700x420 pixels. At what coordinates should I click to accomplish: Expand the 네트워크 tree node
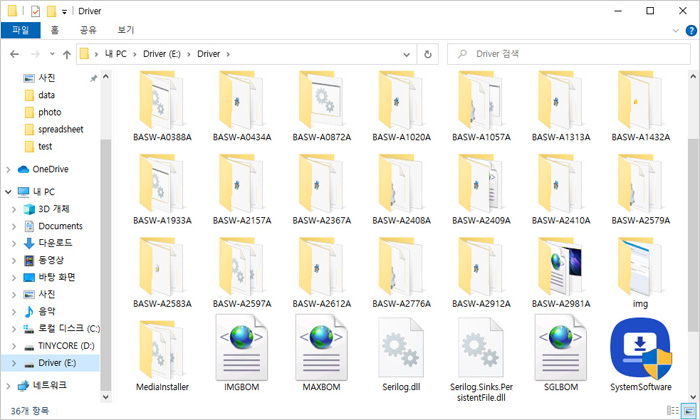point(8,386)
